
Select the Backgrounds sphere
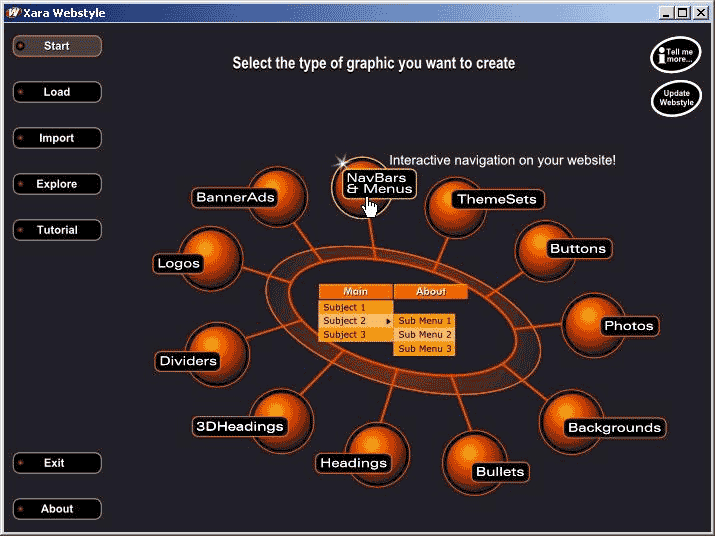click(570, 422)
